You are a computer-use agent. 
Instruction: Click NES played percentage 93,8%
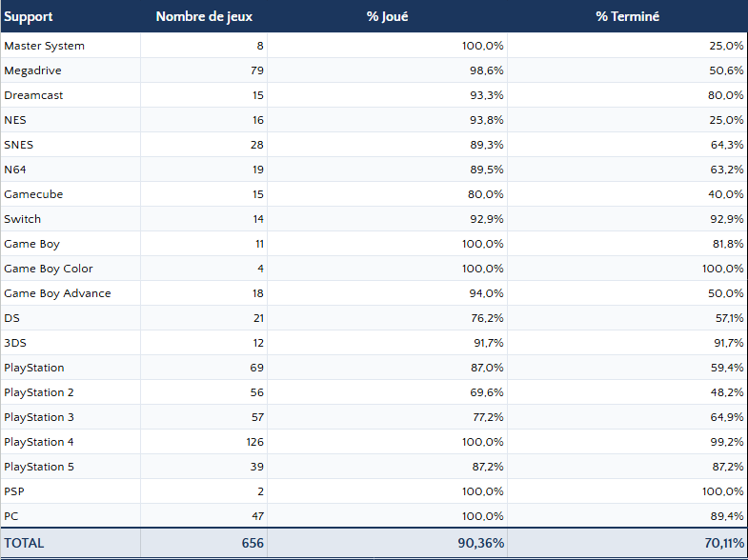pyautogui.click(x=487, y=120)
